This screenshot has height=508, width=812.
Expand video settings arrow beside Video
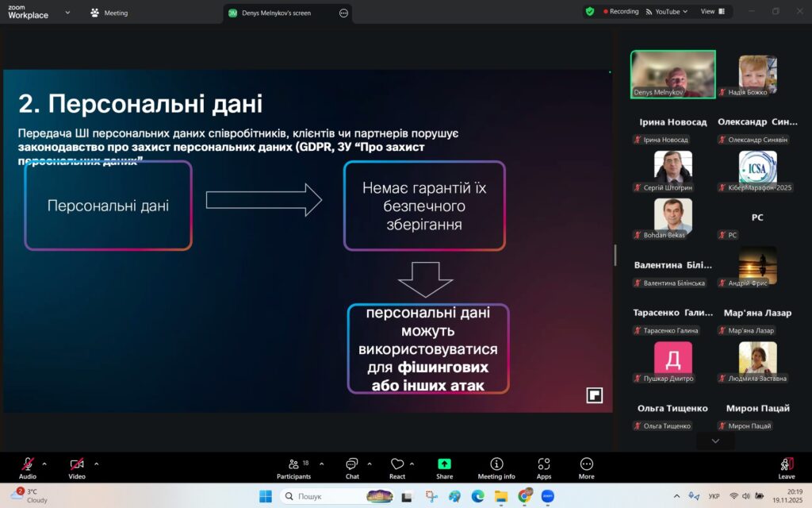(x=97, y=464)
